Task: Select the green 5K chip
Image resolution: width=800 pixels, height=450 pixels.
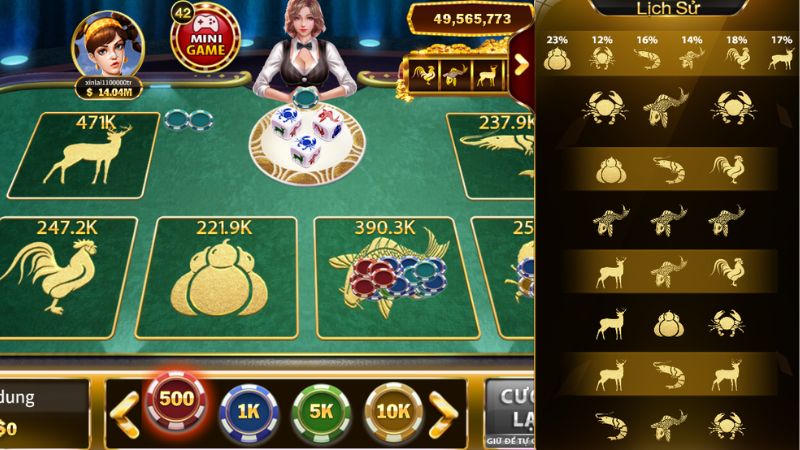Action: (x=321, y=412)
